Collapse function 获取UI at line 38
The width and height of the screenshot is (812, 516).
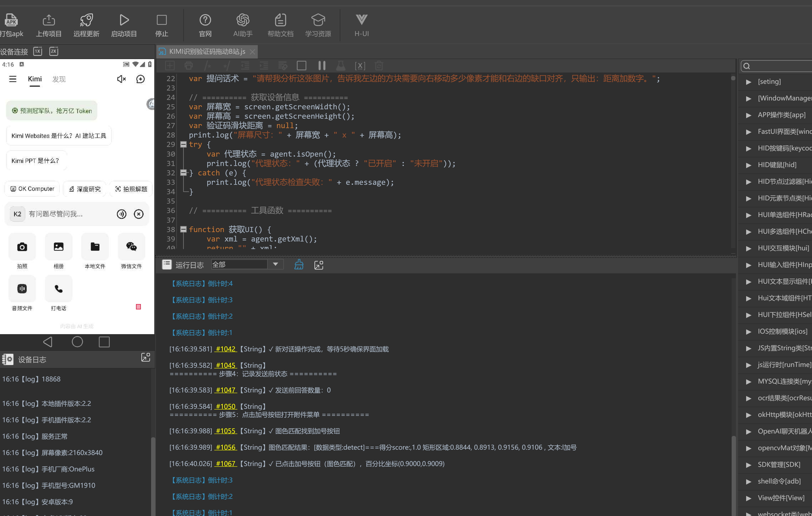183,229
